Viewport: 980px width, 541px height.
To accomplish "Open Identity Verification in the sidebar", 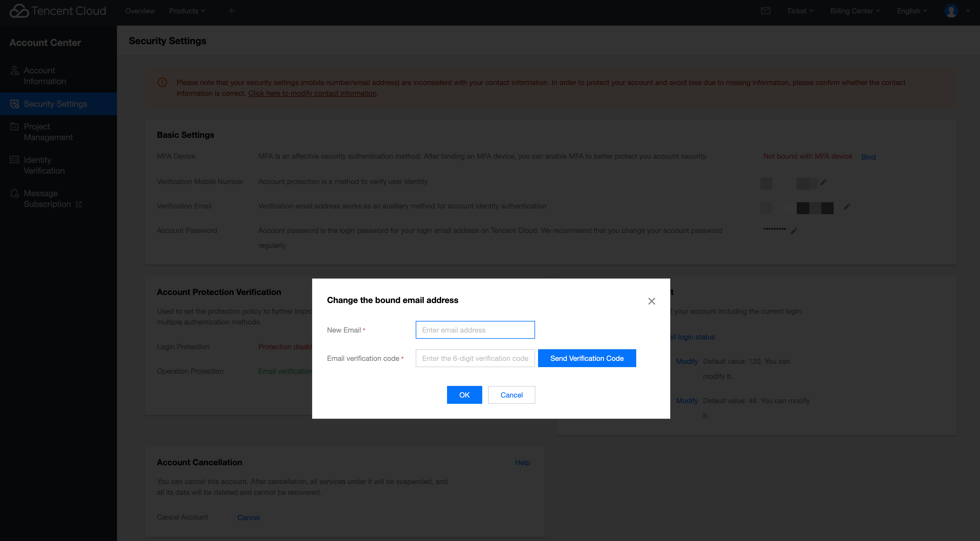I will [x=58, y=166].
